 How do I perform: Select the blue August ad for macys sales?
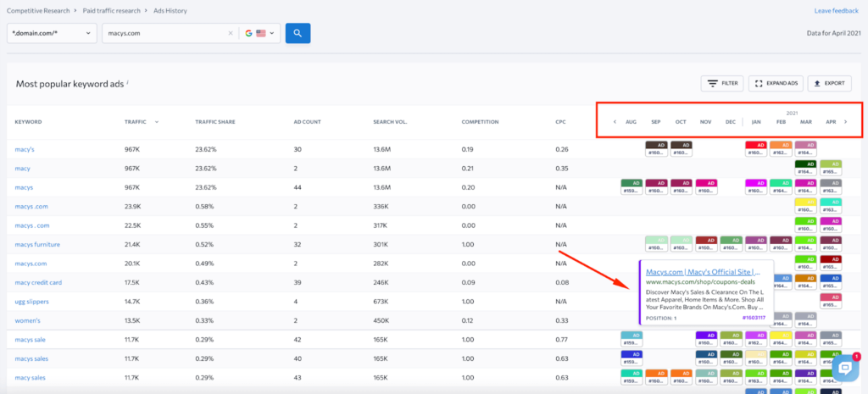(632, 358)
